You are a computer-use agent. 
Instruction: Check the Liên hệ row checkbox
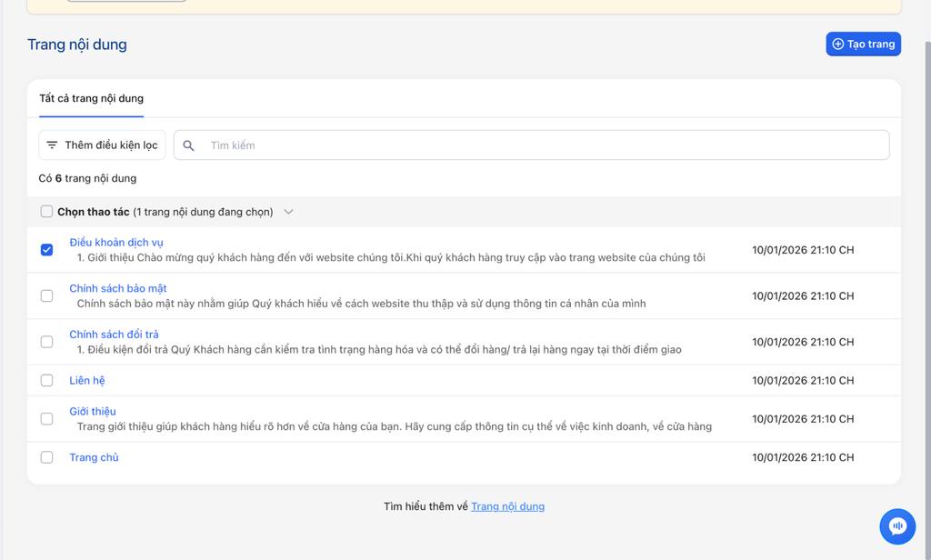[46, 381]
